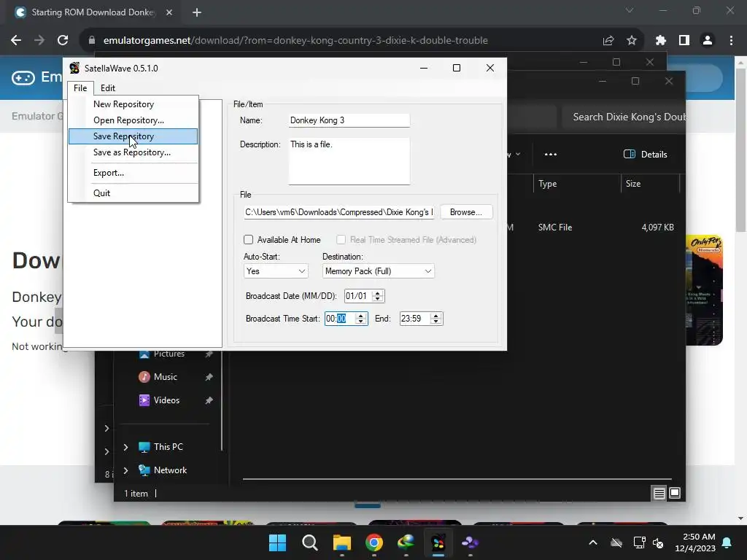Expand This PC in Explorer tree
The height and width of the screenshot is (560, 747).
(125, 447)
